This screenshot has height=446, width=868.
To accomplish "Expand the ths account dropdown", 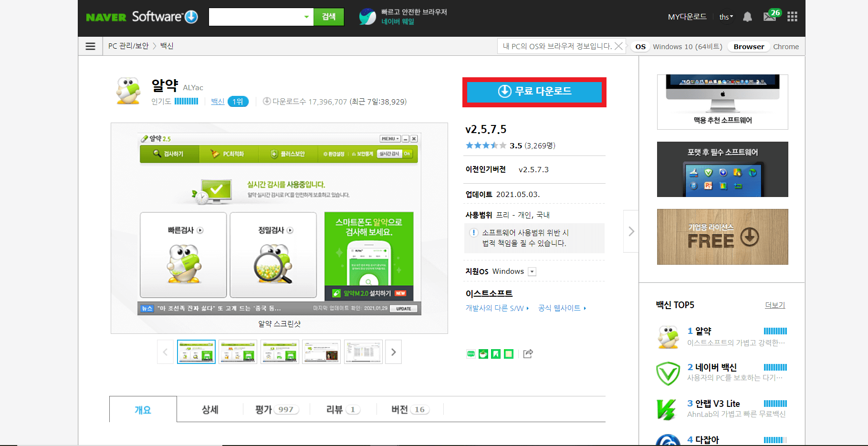I will [726, 17].
